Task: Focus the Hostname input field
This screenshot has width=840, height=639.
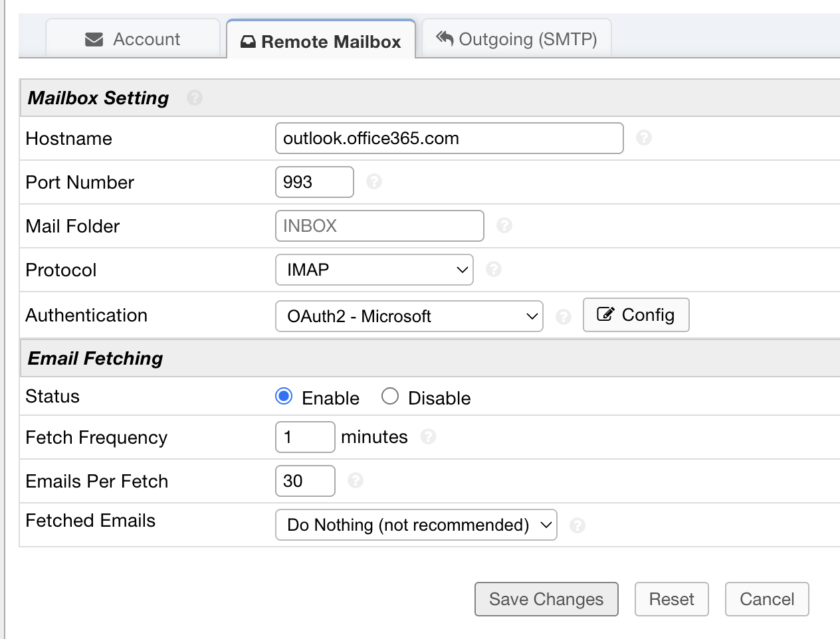Action: [449, 138]
